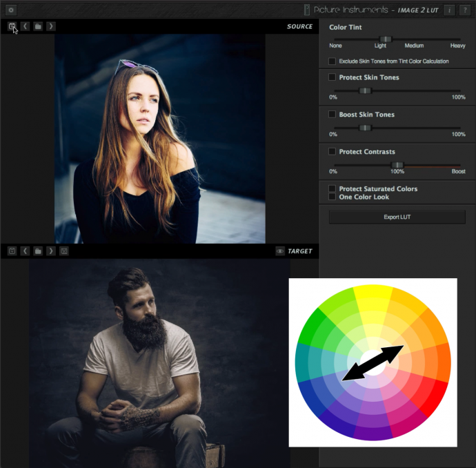Click the Color Tint slider handle
Viewport: 476px width, 468px height.
point(386,39)
